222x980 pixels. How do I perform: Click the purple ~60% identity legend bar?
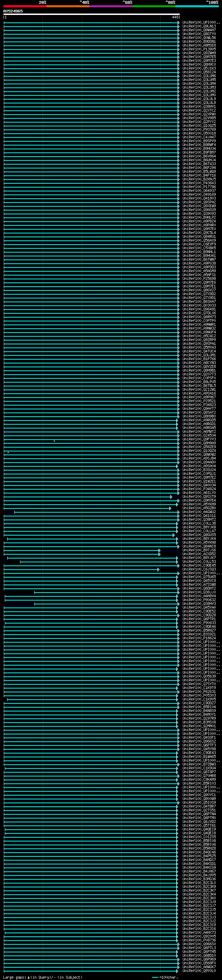(x=111, y=6)
